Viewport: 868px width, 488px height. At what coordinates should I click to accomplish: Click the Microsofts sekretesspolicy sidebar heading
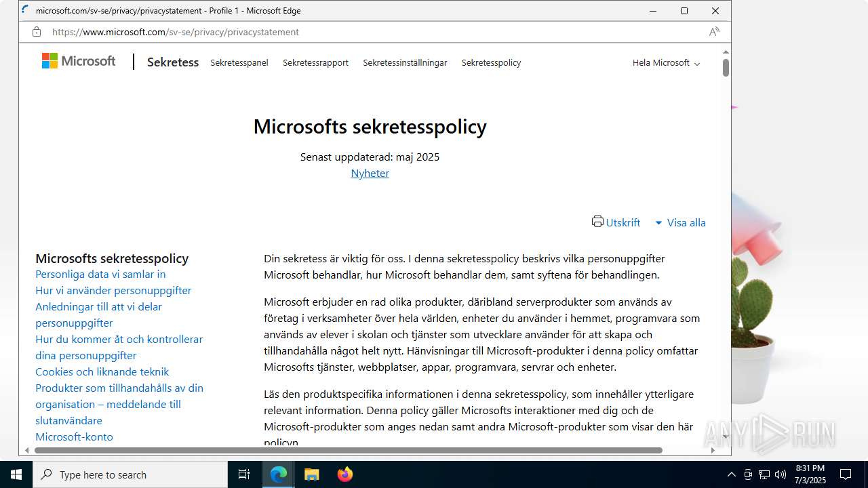(112, 258)
